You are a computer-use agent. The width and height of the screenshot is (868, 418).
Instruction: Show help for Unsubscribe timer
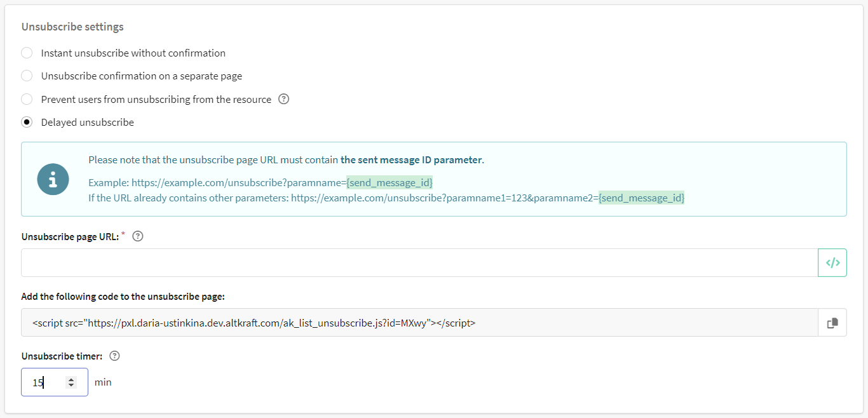(115, 356)
